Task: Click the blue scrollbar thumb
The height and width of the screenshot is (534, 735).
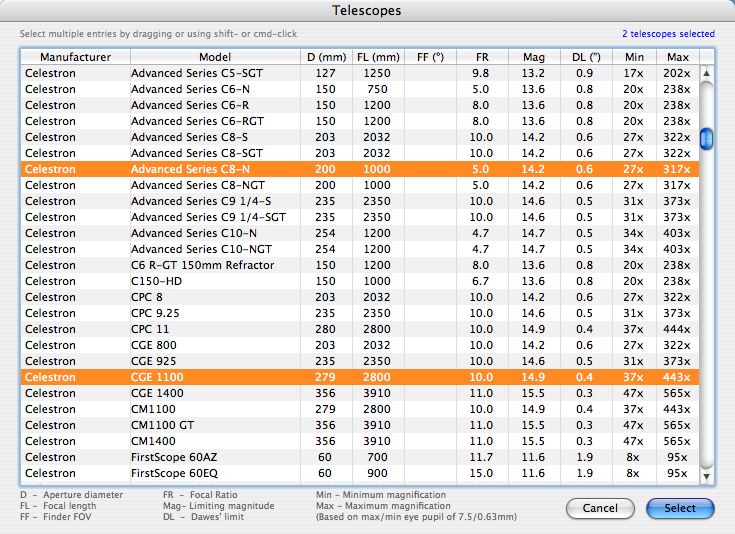Action: coord(706,139)
